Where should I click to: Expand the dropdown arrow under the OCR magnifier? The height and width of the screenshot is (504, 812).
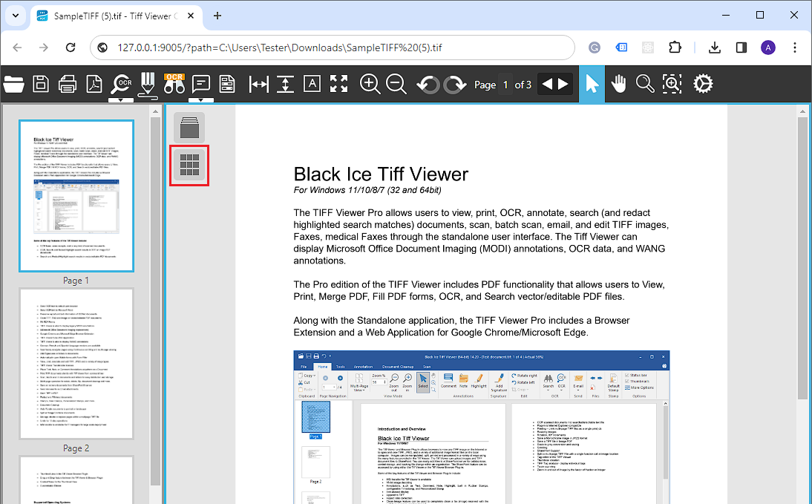click(121, 100)
